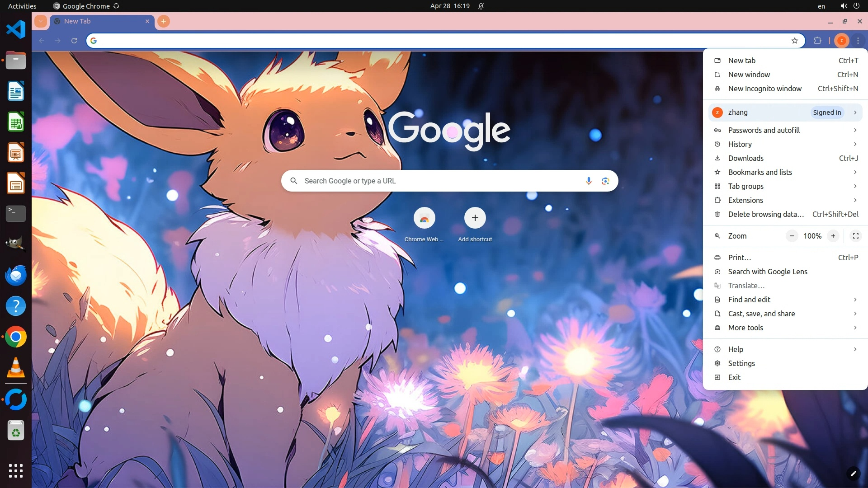Open the tab search dropdown arrow
The image size is (868, 488).
(41, 21)
